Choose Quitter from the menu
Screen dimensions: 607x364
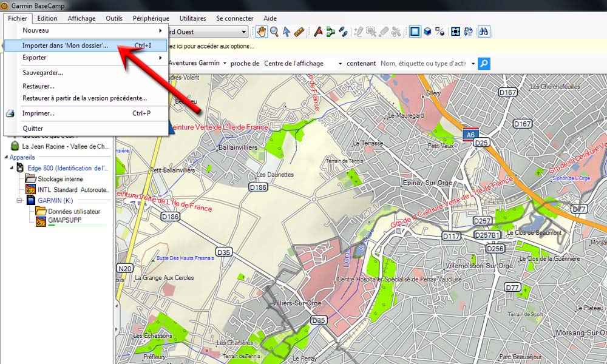tap(86, 129)
